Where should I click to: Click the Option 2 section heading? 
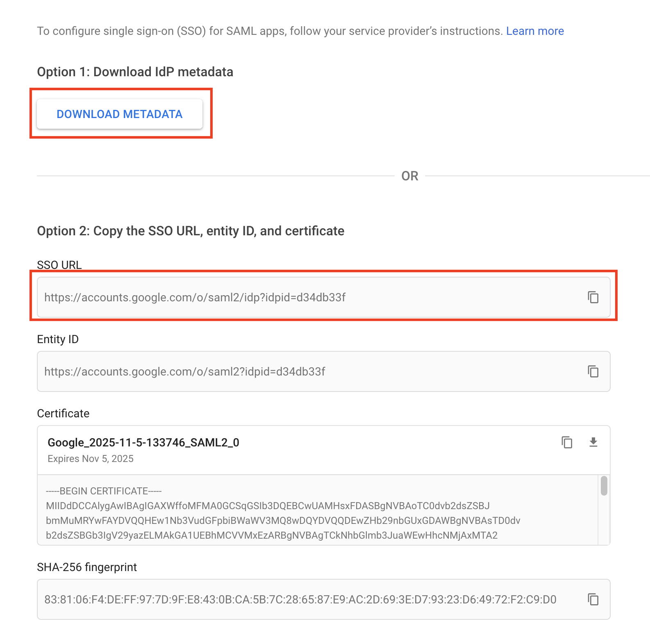(191, 230)
